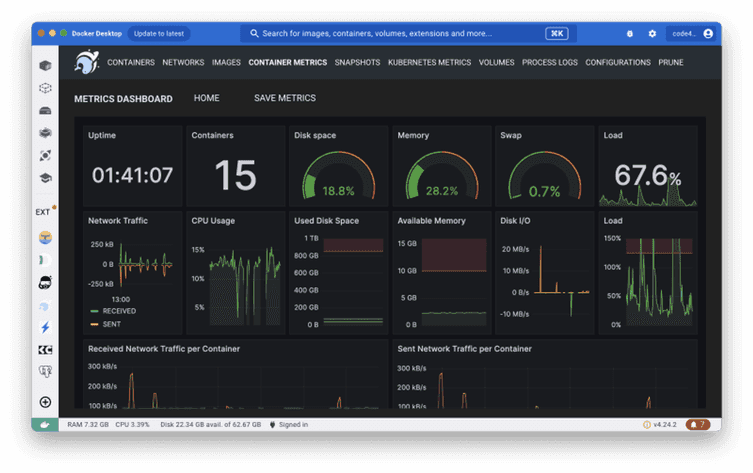Open Volumes via drive icon in sidebar
This screenshot has width=753, height=473.
tap(45, 110)
